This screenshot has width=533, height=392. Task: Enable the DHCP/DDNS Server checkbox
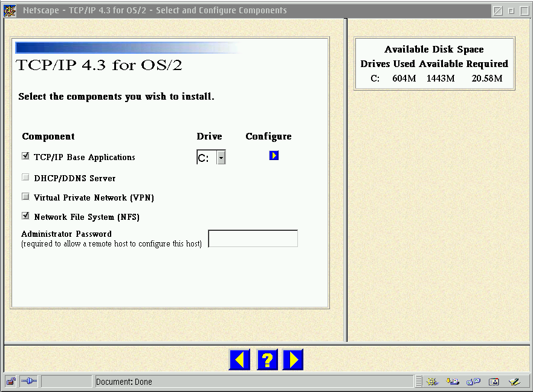coord(25,178)
